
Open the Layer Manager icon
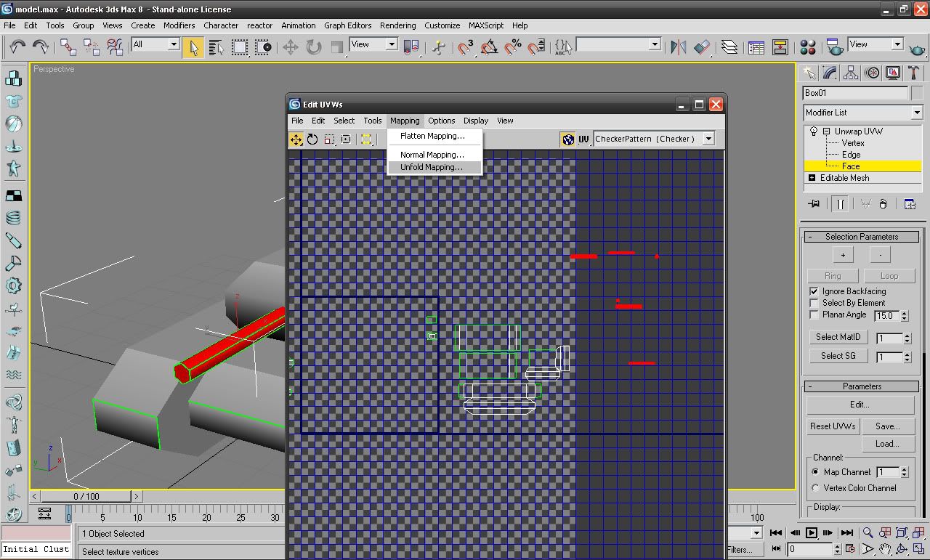tap(729, 47)
